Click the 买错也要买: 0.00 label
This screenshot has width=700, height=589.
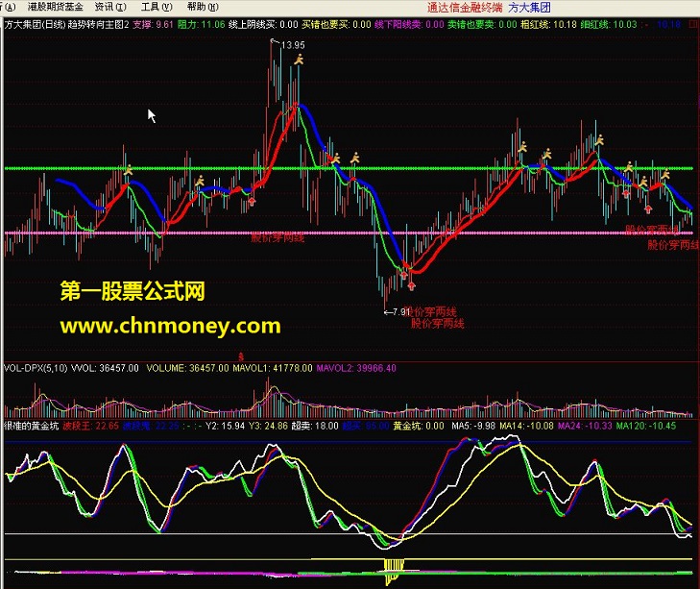tap(336, 25)
